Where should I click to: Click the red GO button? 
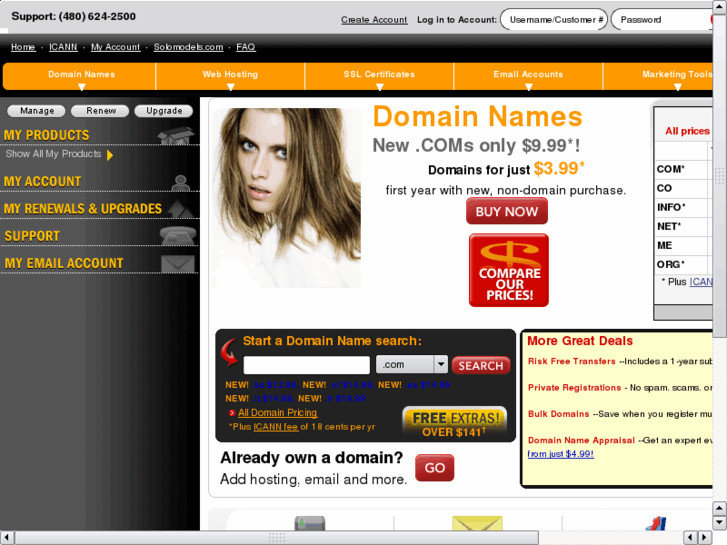(x=434, y=468)
